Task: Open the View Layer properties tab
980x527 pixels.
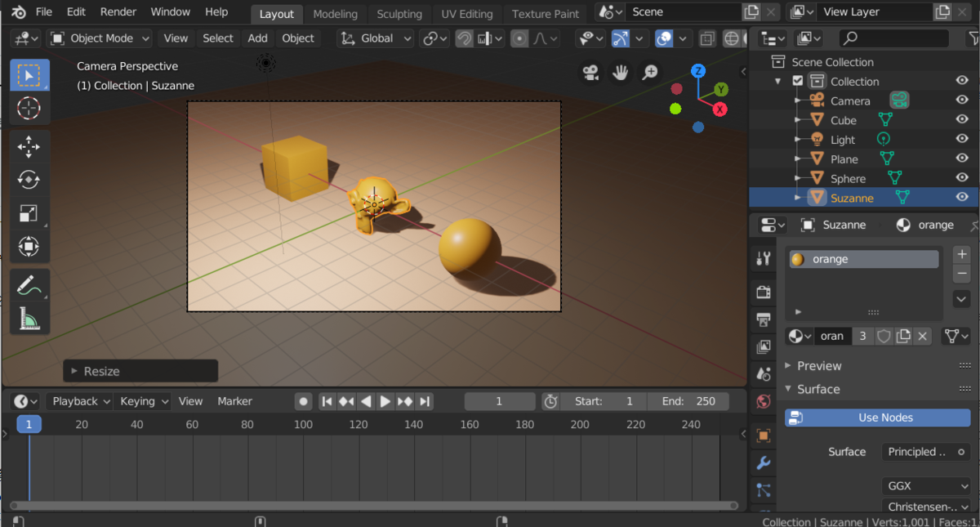Action: [764, 347]
